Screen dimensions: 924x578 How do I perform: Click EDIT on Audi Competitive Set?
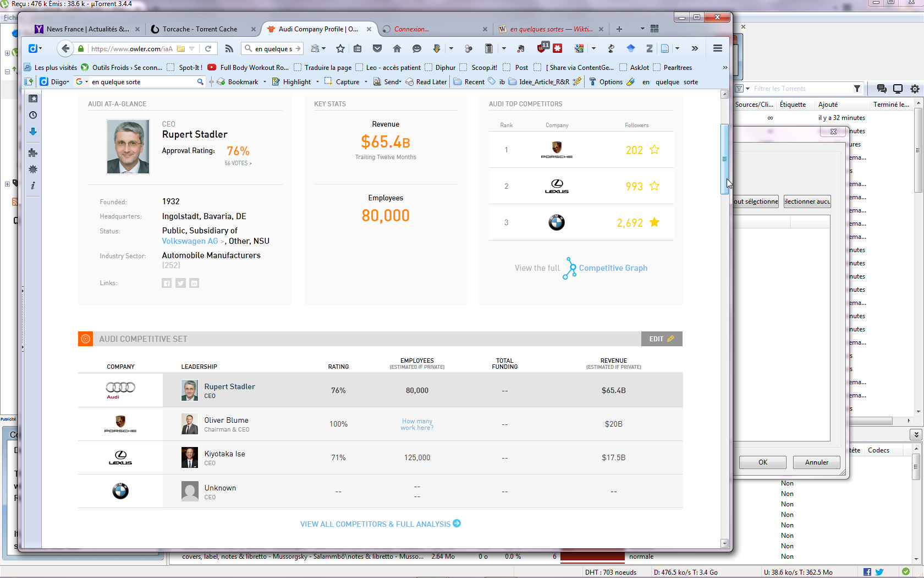[x=662, y=339]
